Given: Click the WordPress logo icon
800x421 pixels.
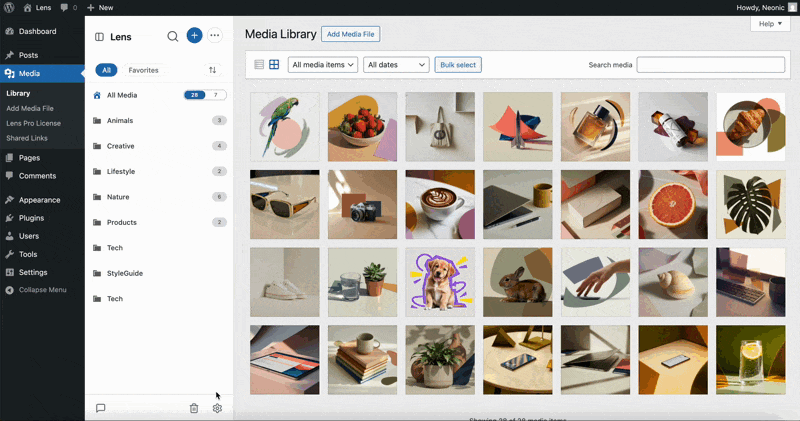Looking at the screenshot, I should click(9, 8).
